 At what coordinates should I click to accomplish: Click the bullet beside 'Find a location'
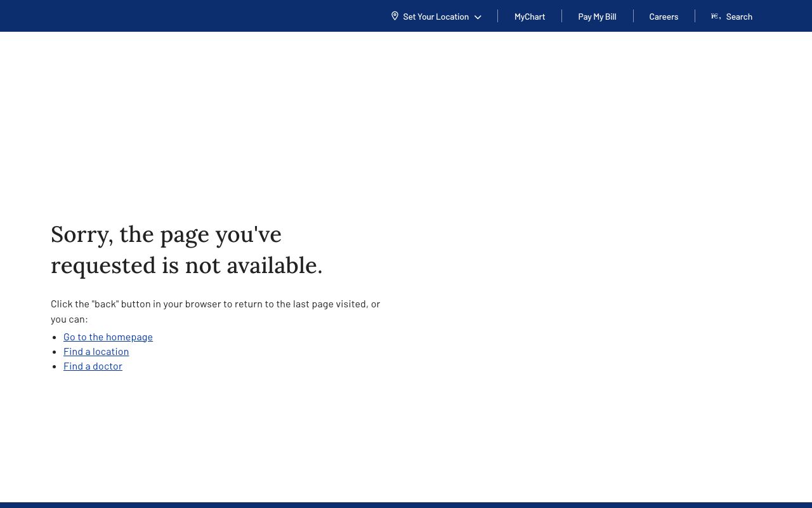tap(55, 352)
